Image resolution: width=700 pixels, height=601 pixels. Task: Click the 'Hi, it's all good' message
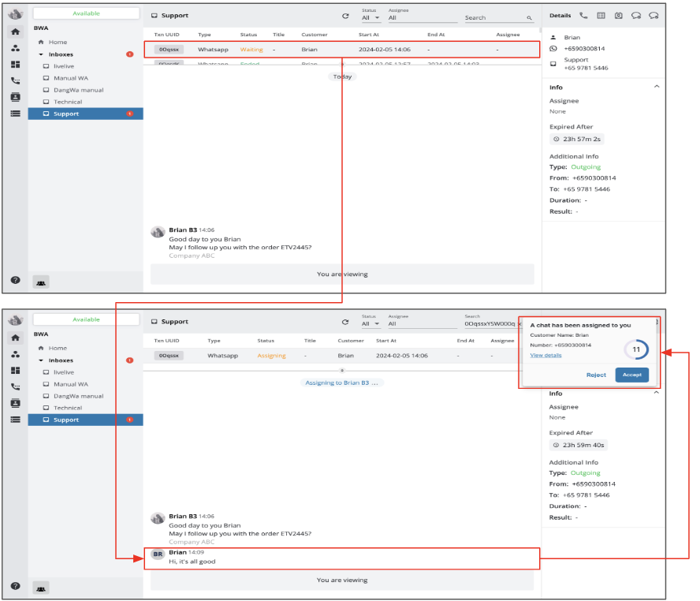[x=192, y=562]
